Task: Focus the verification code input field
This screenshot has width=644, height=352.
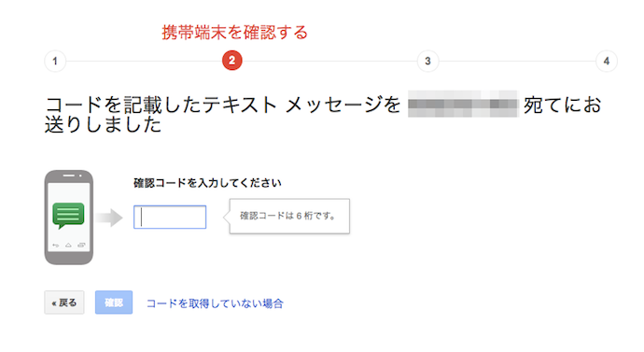Action: [170, 217]
